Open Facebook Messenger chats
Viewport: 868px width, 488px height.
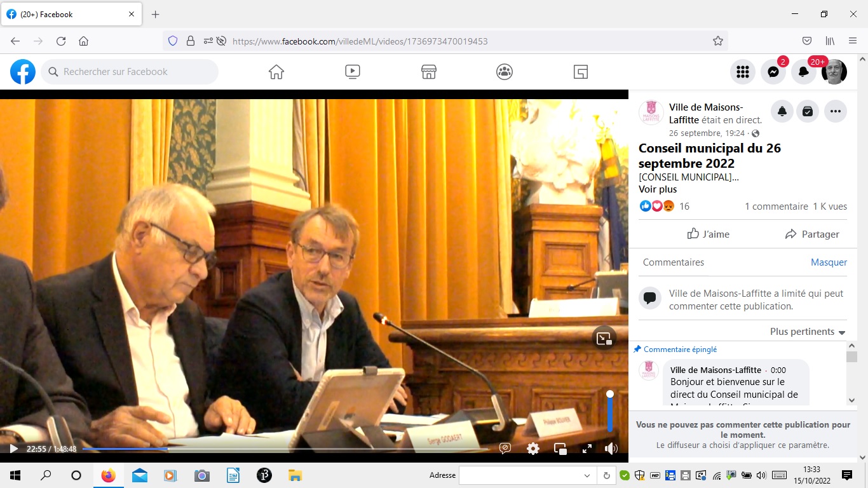(x=773, y=72)
